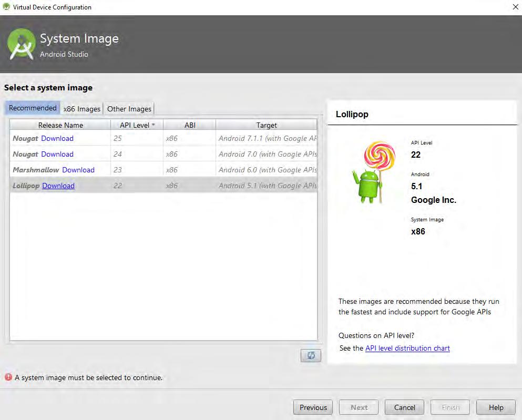Click the Cancel button

(x=404, y=407)
